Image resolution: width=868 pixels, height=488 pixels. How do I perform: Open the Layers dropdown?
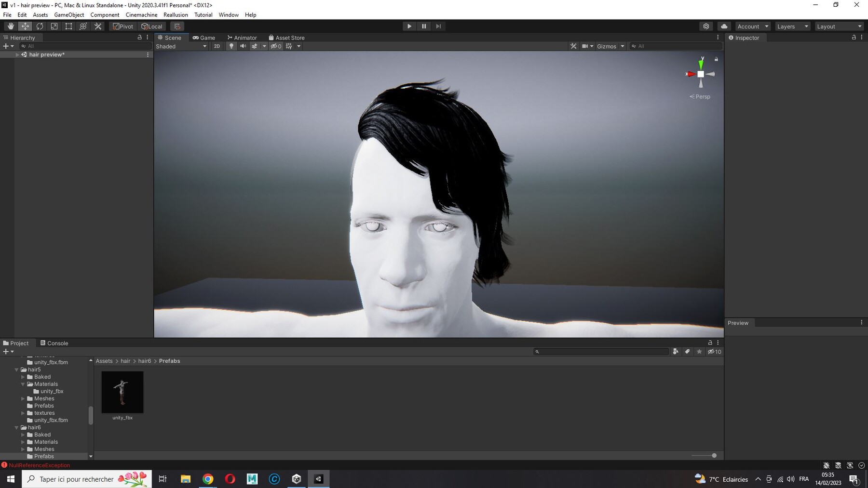tap(792, 26)
